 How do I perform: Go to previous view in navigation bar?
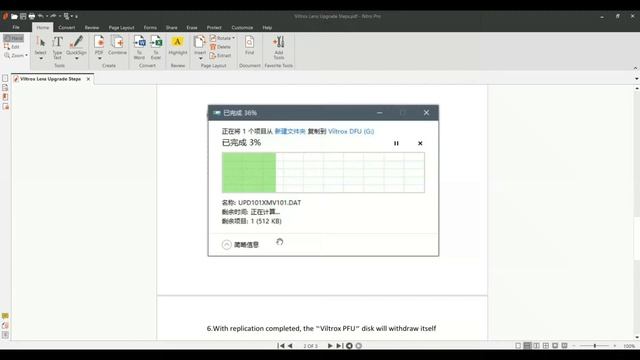point(349,346)
